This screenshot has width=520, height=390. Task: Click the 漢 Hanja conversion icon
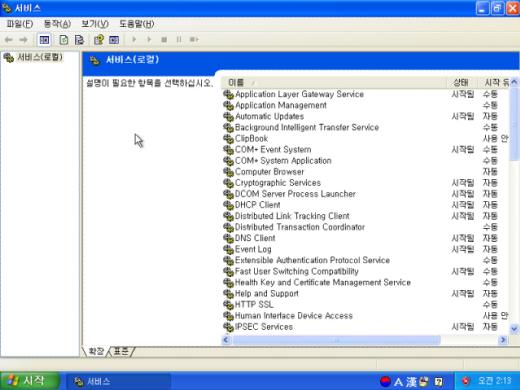pyautogui.click(x=411, y=381)
